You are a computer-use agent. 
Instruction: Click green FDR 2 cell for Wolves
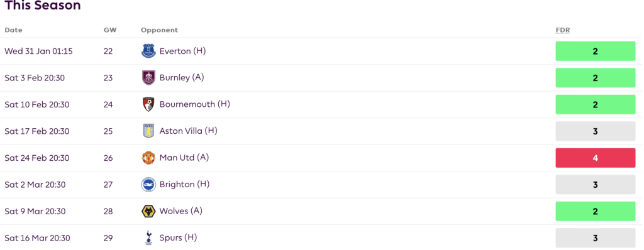click(x=595, y=211)
